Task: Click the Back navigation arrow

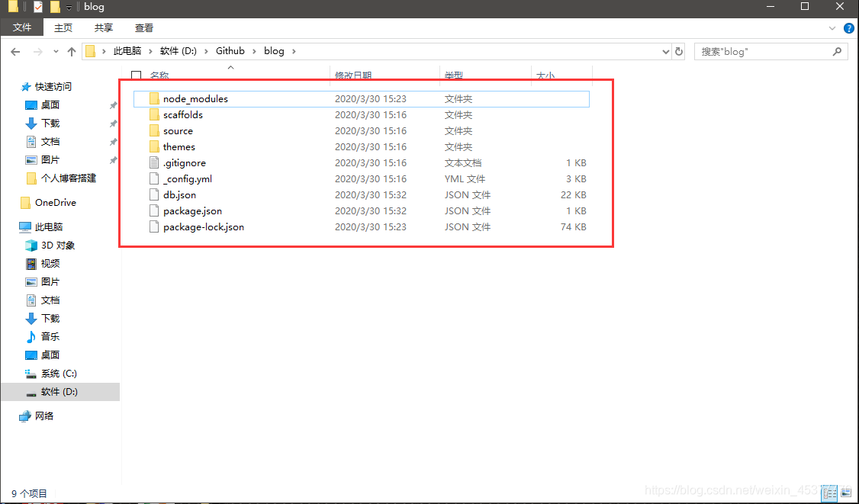Action: coord(14,52)
